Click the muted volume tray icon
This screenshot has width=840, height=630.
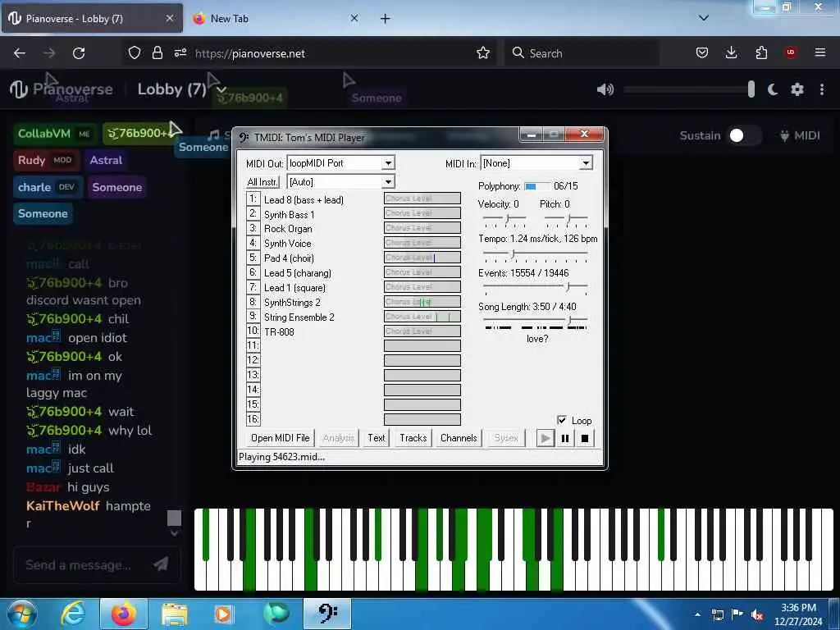[757, 614]
